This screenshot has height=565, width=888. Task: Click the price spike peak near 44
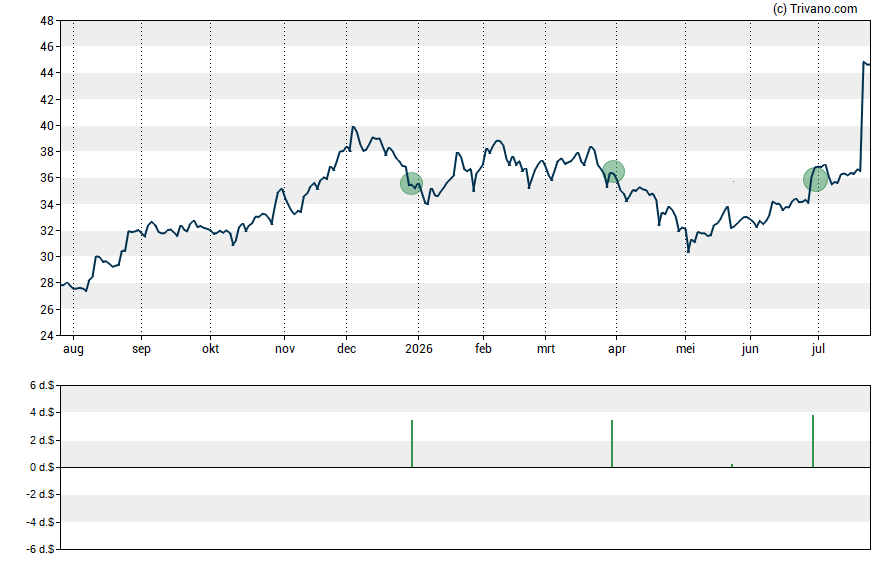point(864,62)
